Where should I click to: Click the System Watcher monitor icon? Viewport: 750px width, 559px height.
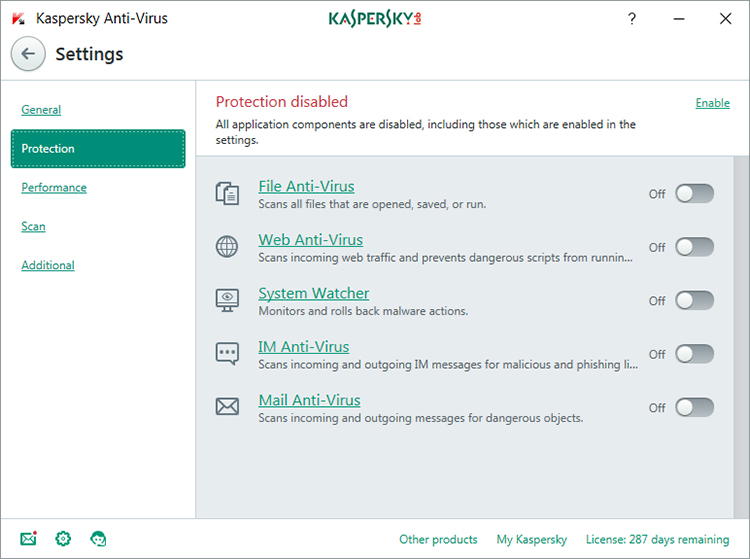pos(227,300)
